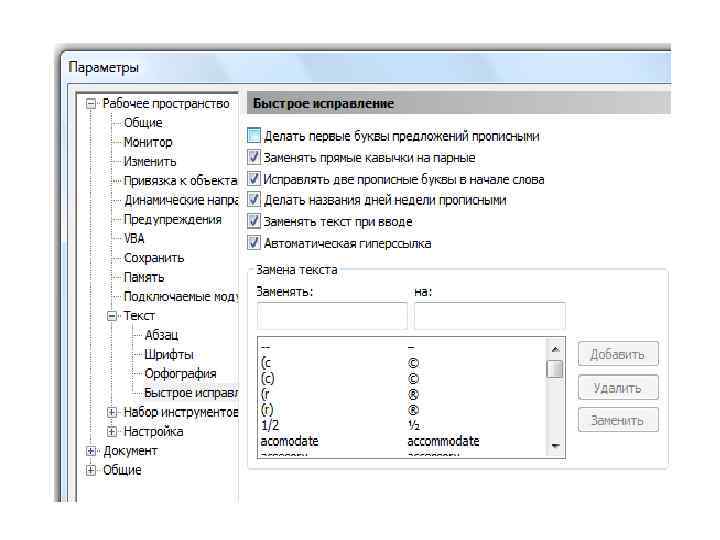Open the 'Предупреждения' page

click(x=173, y=219)
